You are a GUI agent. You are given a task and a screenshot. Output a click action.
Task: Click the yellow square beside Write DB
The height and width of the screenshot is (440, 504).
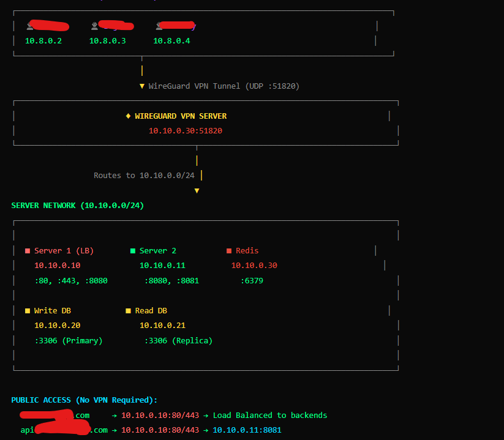click(27, 311)
